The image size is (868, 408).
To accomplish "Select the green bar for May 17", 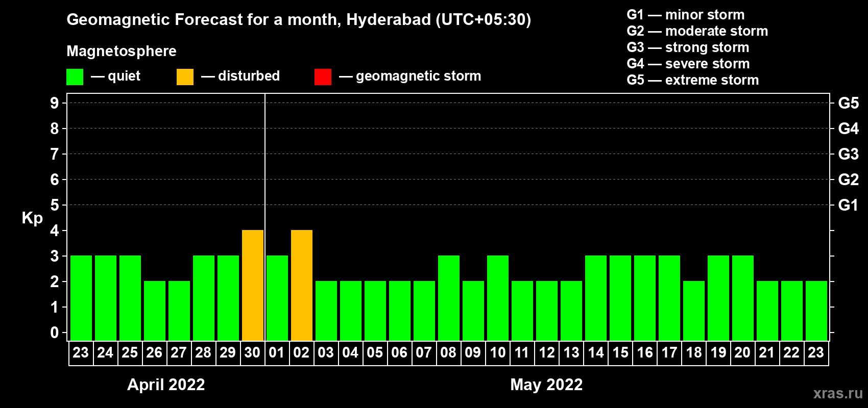I will coord(669,298).
